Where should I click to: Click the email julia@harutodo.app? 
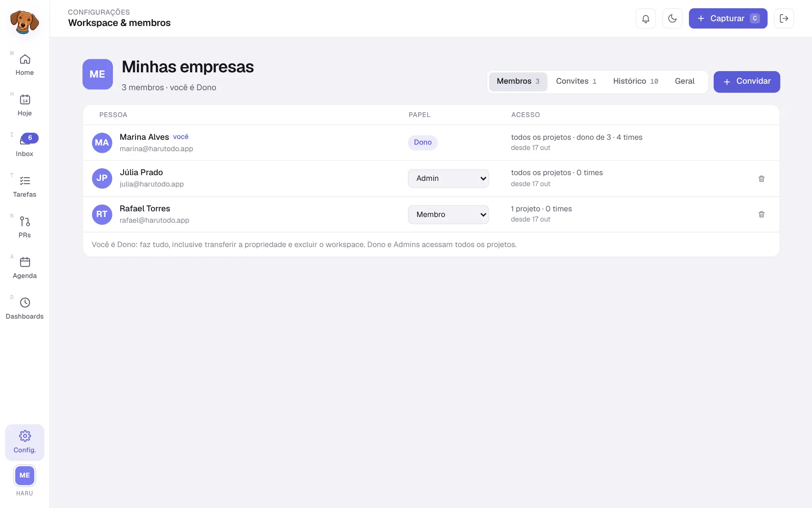(151, 184)
